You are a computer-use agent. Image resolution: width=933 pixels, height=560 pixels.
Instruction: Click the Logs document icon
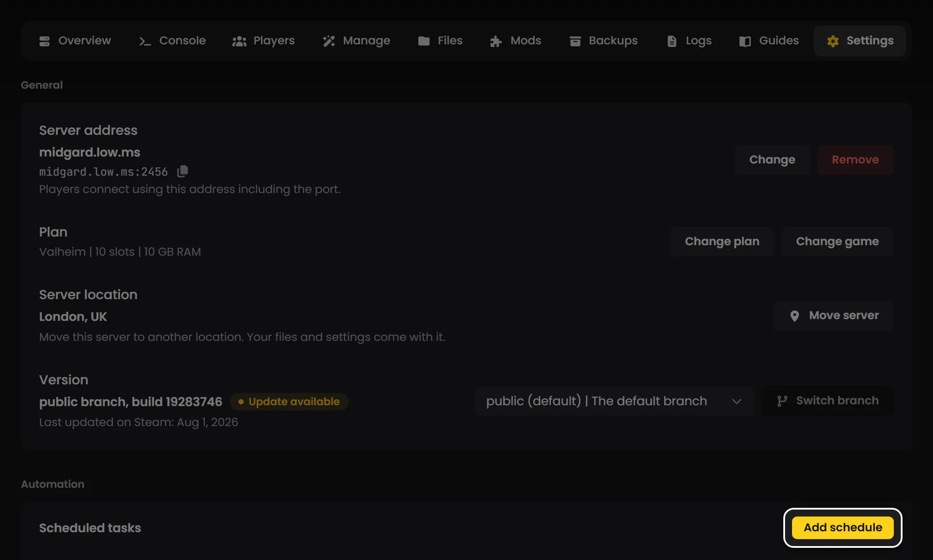coord(672,41)
